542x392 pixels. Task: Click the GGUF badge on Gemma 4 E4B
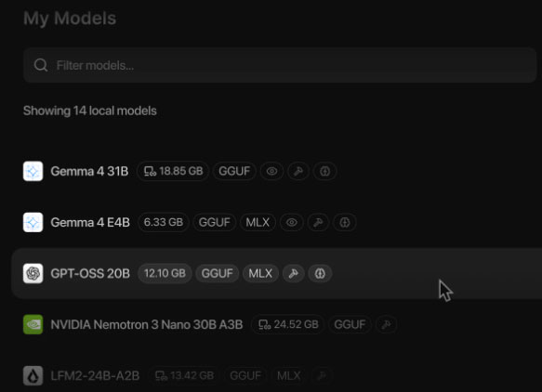click(x=215, y=222)
